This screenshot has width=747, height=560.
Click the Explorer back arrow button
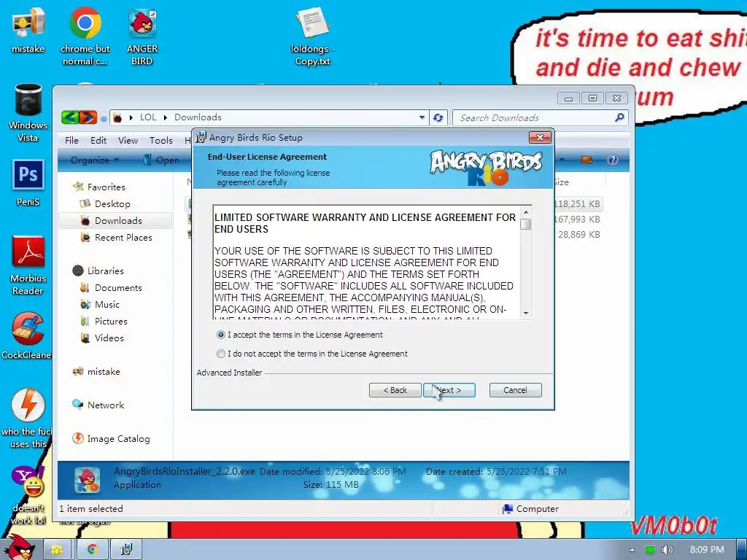pyautogui.click(x=70, y=117)
